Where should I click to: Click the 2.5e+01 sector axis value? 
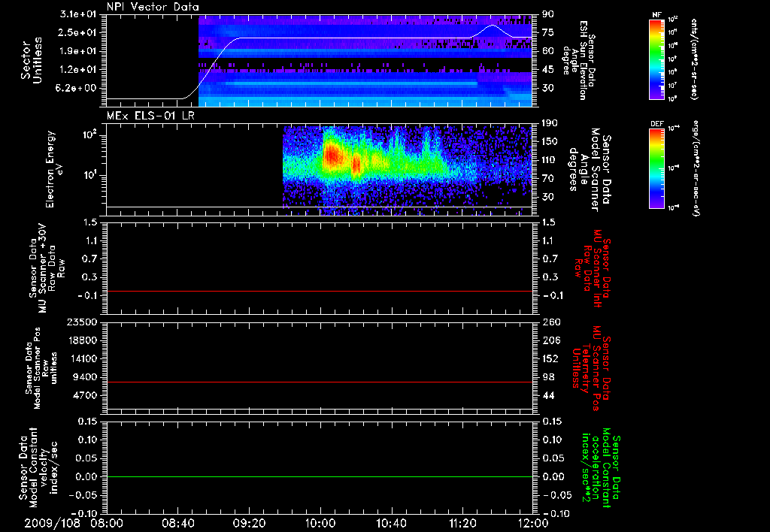[77, 32]
